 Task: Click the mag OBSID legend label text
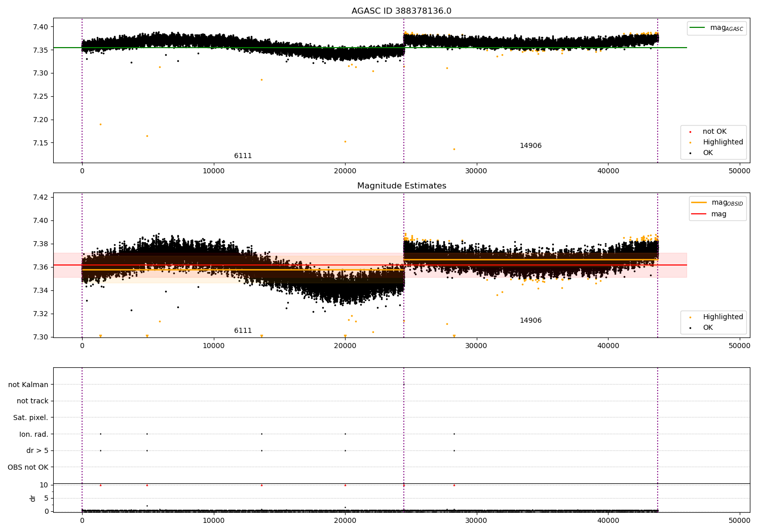(727, 203)
